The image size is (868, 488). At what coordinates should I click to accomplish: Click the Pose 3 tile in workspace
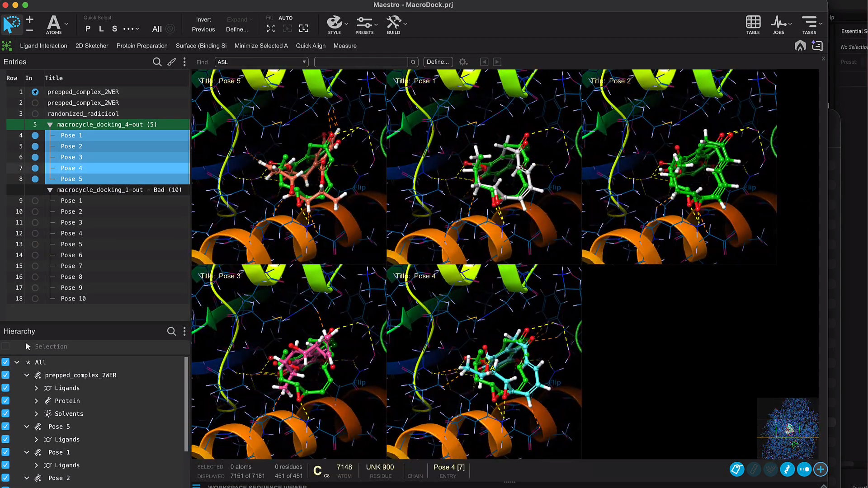point(289,362)
